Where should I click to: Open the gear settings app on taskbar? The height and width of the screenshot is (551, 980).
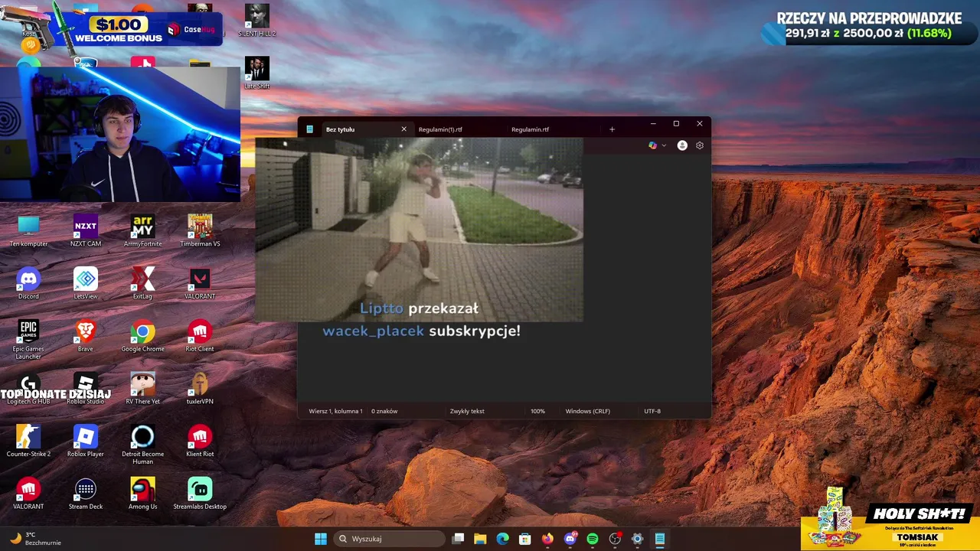[x=637, y=539]
